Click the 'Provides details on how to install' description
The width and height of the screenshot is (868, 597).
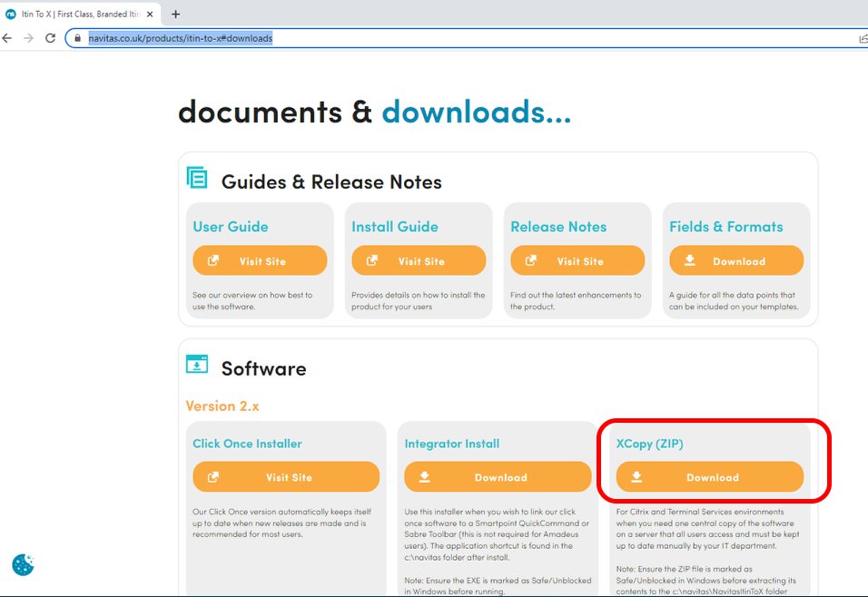[418, 301]
